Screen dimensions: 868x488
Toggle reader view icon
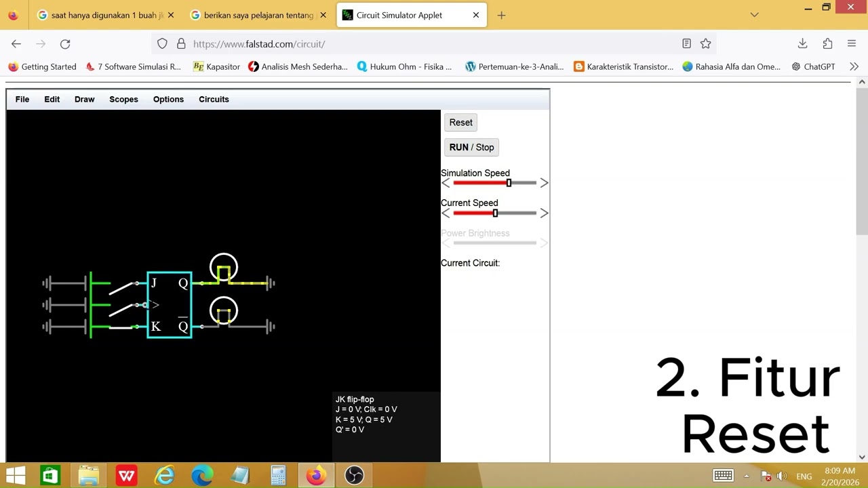(686, 43)
